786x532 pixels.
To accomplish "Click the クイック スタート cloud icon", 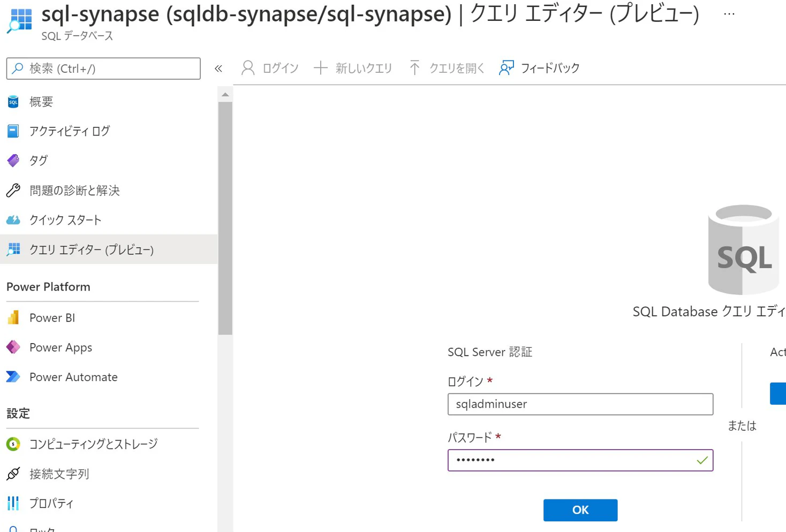I will point(13,220).
